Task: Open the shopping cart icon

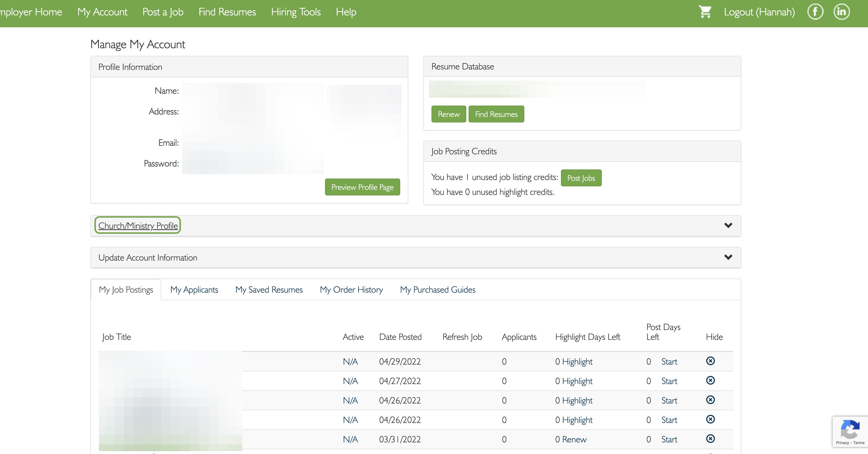Action: coord(705,12)
